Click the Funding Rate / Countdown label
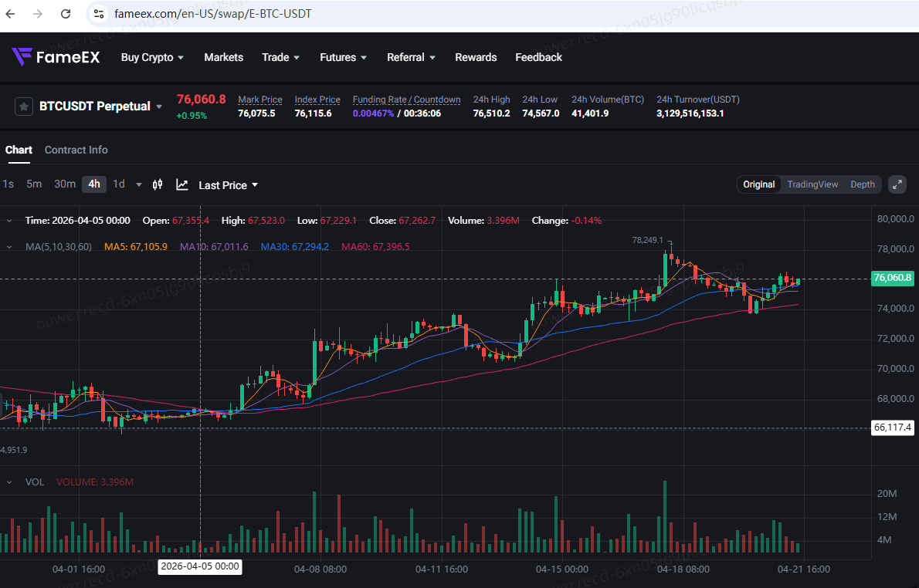 [406, 100]
